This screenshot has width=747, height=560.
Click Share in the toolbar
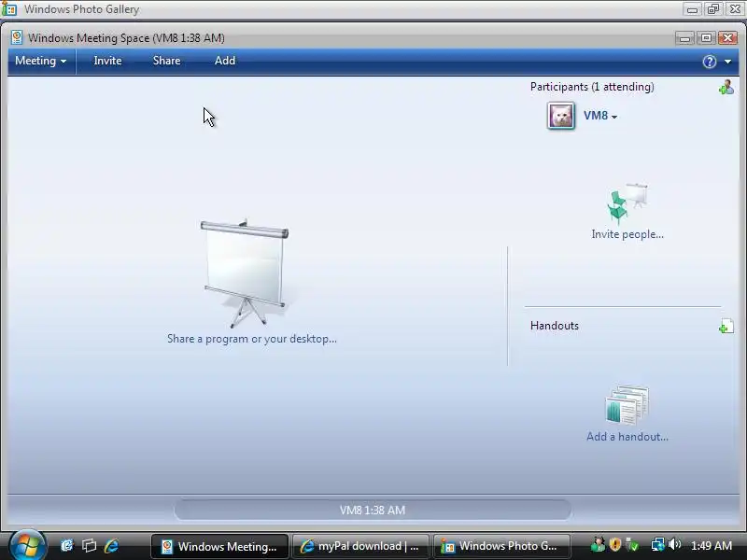pos(167,61)
